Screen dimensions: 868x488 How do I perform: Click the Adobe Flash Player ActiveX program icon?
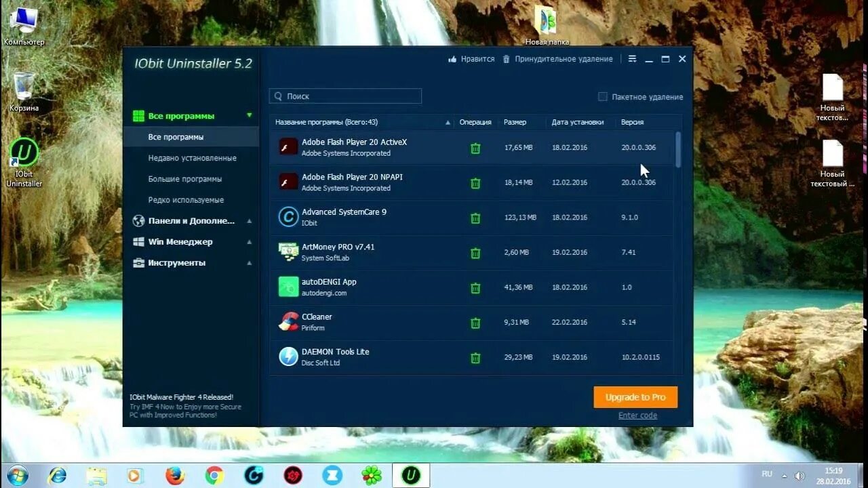point(288,147)
